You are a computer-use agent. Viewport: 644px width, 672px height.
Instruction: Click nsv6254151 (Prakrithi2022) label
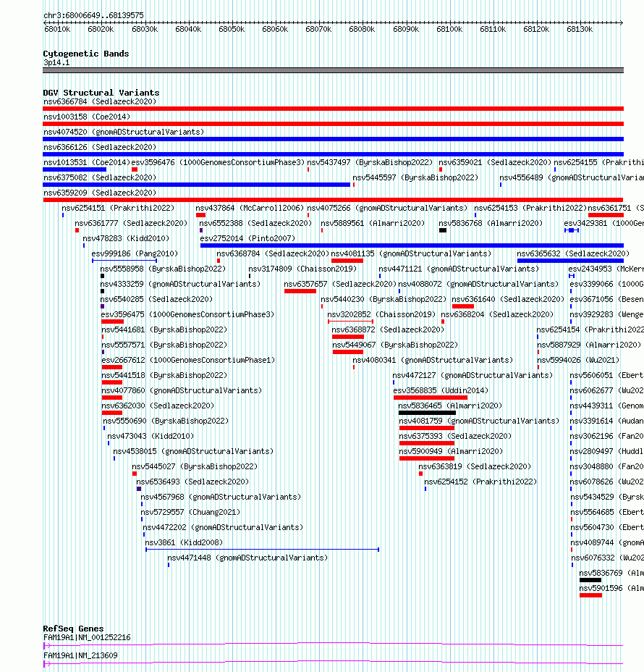[118, 208]
